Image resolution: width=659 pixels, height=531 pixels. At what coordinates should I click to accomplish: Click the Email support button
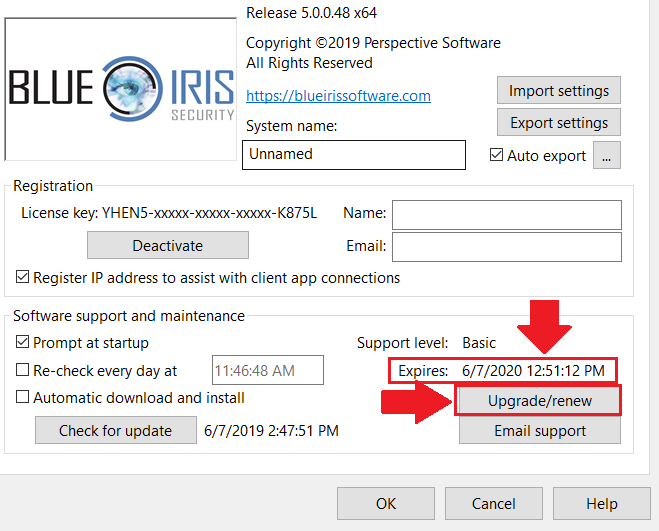pyautogui.click(x=540, y=431)
